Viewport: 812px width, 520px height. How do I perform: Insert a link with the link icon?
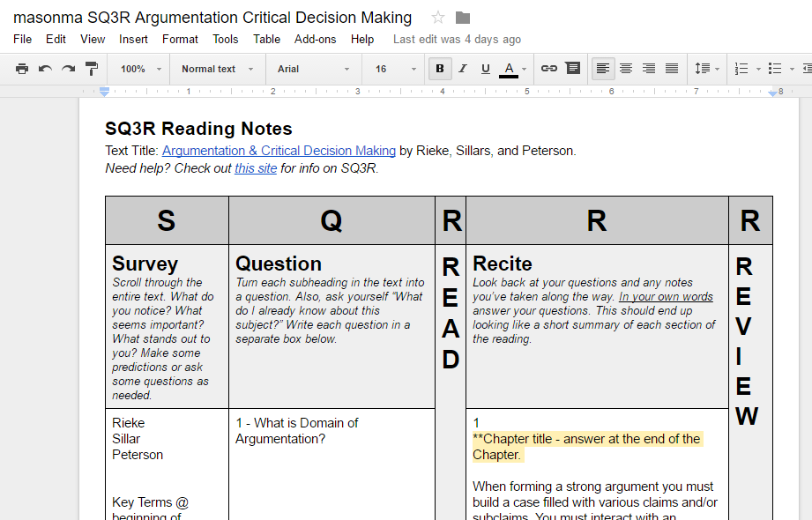coord(548,68)
